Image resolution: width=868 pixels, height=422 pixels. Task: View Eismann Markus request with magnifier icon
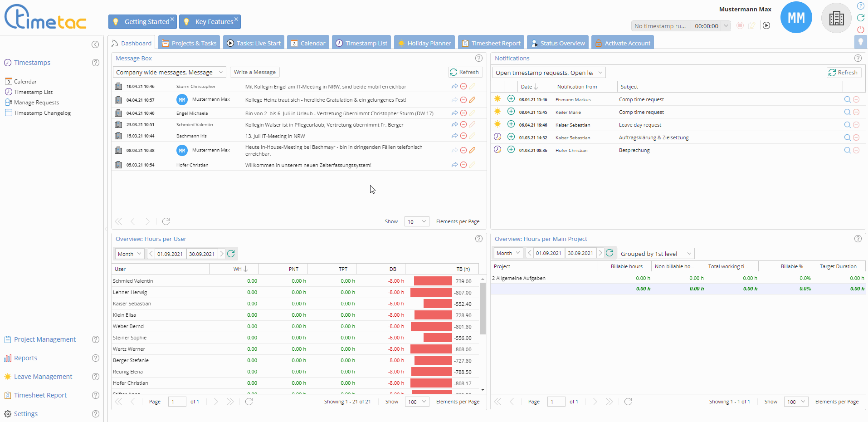pyautogui.click(x=847, y=99)
